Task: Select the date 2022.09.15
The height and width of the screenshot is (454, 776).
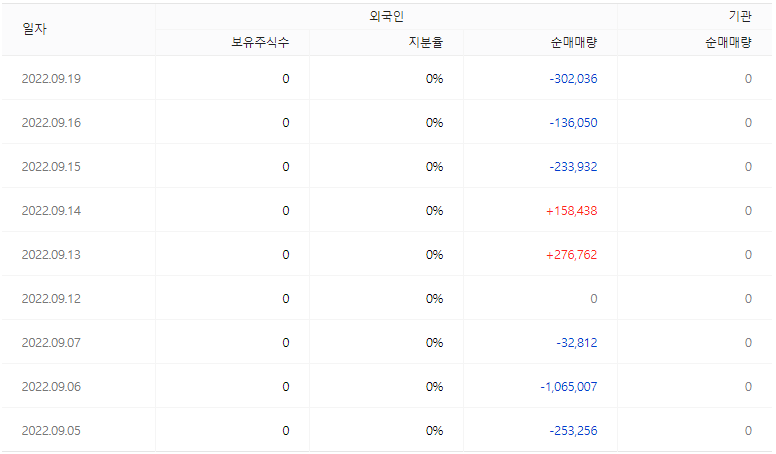Action: [x=51, y=167]
